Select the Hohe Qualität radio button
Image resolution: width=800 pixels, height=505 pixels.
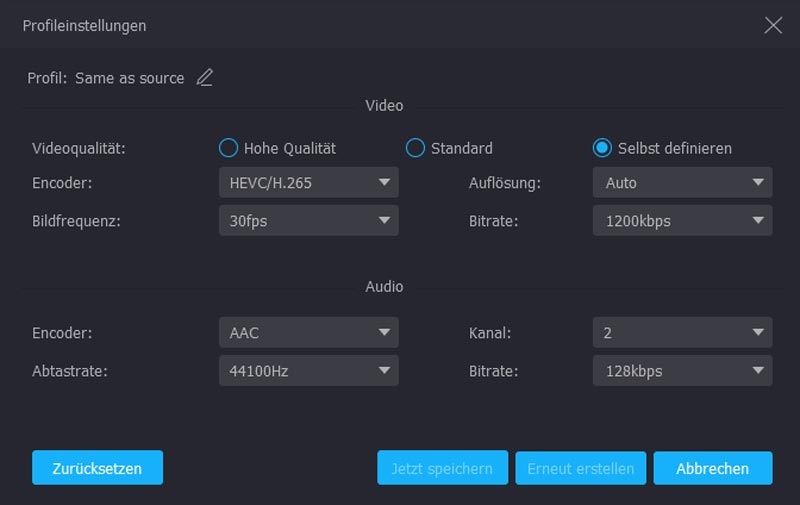[x=228, y=148]
